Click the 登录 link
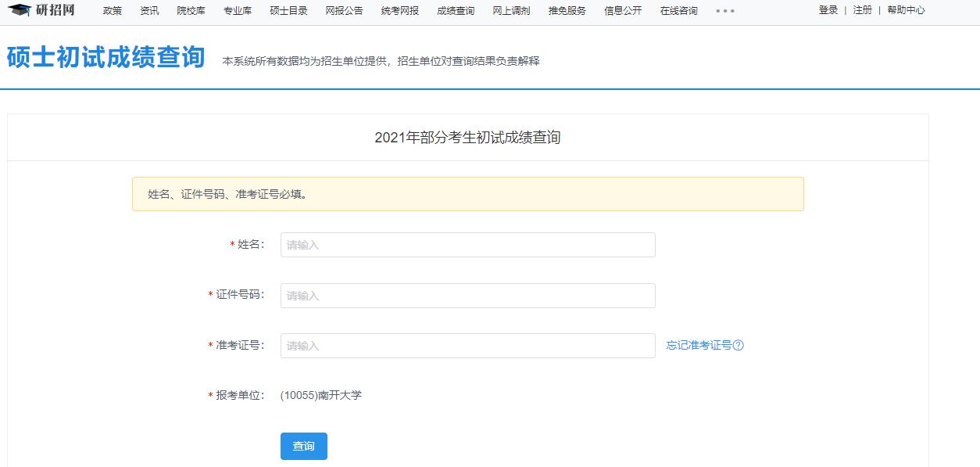This screenshot has height=467, width=980. coord(828,11)
